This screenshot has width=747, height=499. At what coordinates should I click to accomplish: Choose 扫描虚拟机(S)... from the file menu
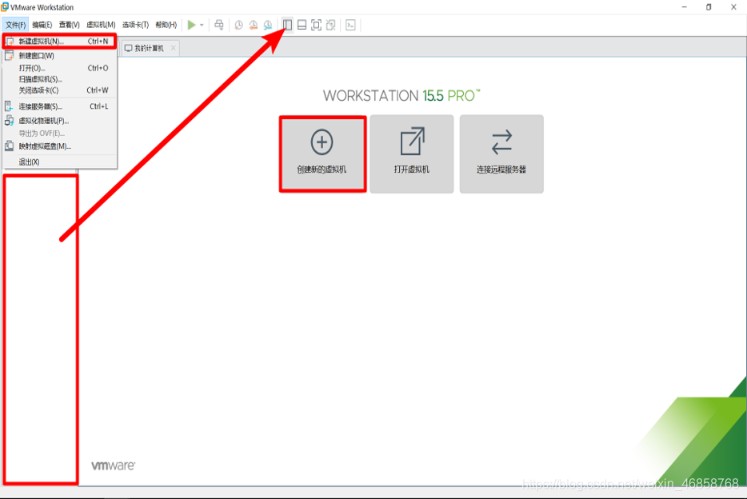[60, 79]
